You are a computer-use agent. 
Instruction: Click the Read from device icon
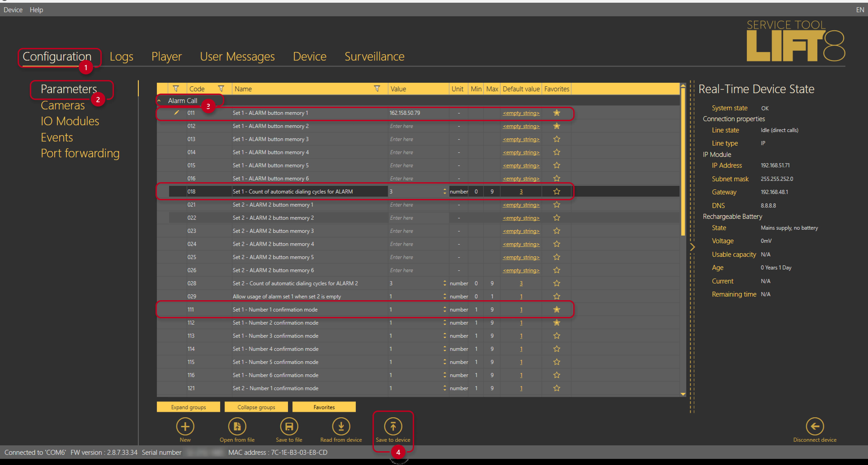click(x=341, y=426)
